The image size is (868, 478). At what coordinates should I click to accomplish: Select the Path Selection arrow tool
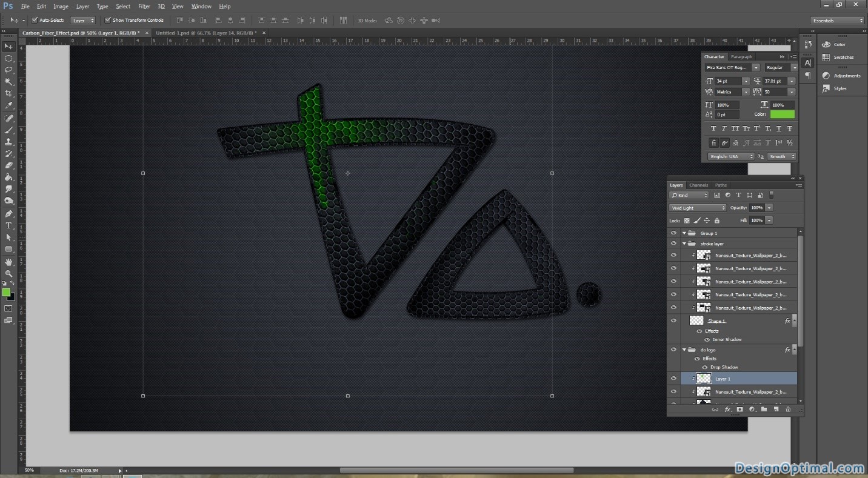(x=8, y=237)
